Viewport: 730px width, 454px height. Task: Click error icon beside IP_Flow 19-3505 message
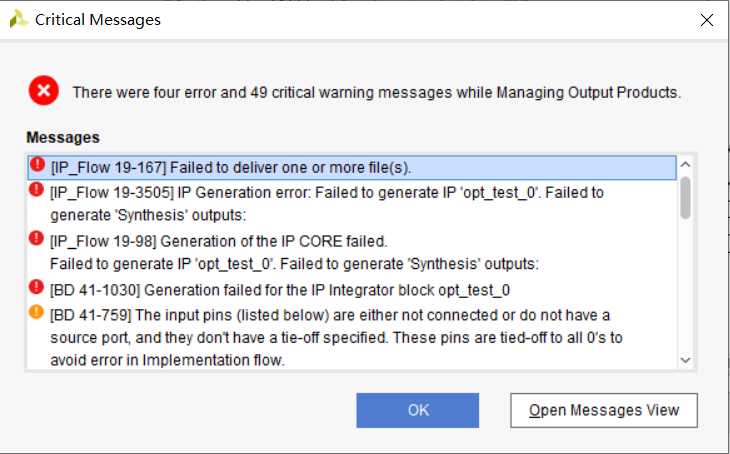(x=38, y=190)
